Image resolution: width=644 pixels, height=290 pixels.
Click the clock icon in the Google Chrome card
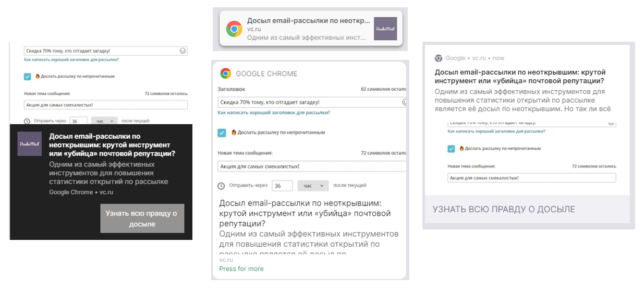coord(221,186)
